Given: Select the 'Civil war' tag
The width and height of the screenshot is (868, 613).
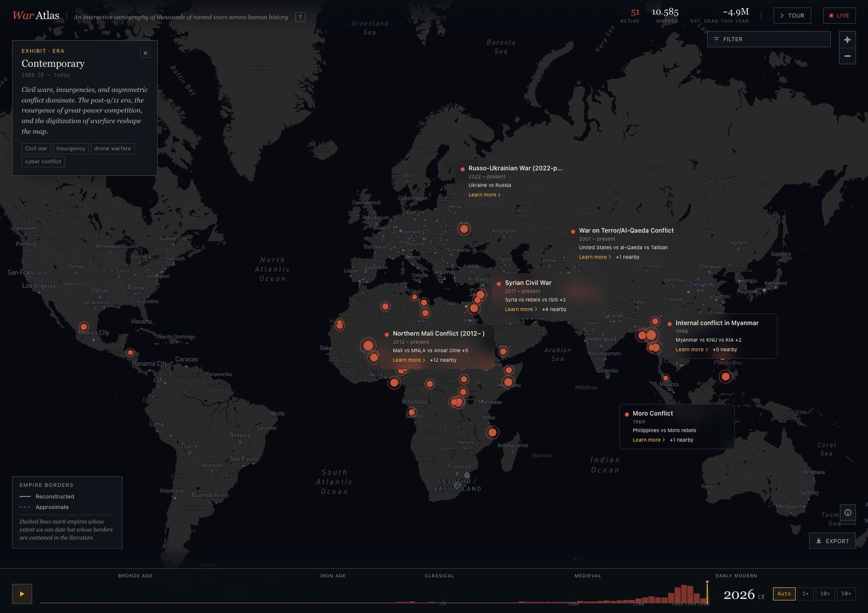Looking at the screenshot, I should [x=36, y=149].
